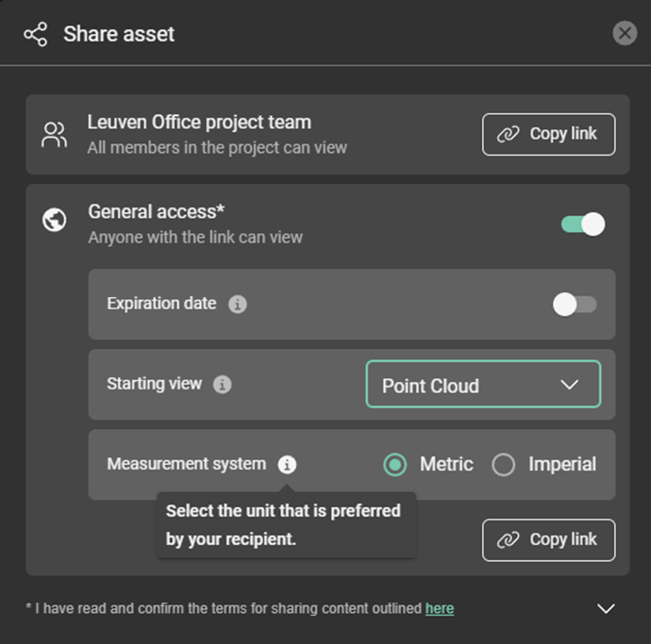Screen dimensions: 651x644
Task: Select the Imperial measurement option
Action: (x=504, y=465)
